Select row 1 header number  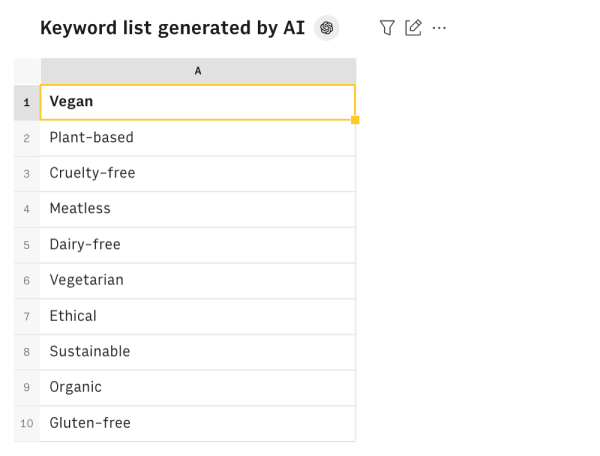coord(26,102)
